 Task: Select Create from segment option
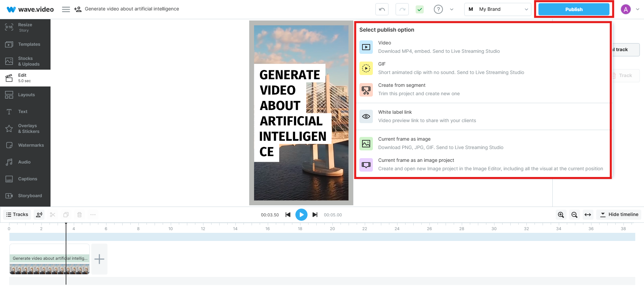click(483, 90)
